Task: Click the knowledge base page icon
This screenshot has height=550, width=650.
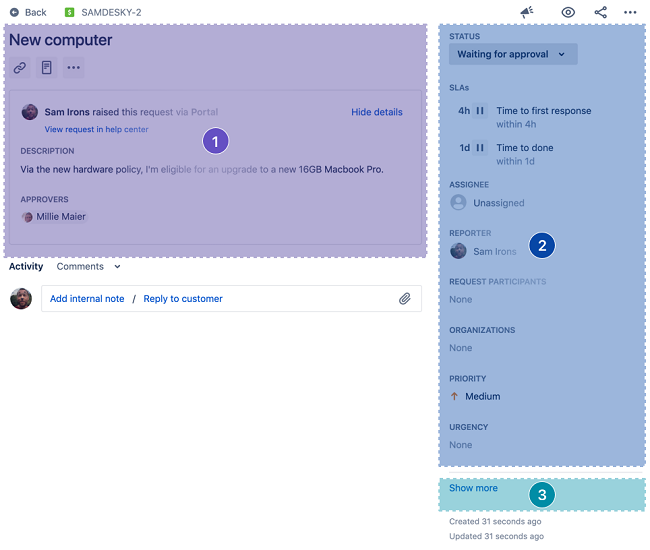Action: [x=47, y=68]
